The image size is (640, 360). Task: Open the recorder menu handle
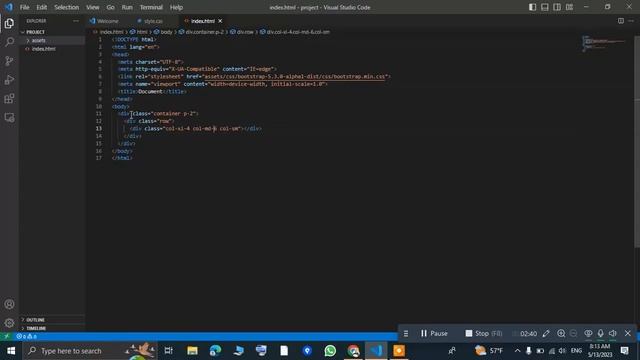point(406,333)
